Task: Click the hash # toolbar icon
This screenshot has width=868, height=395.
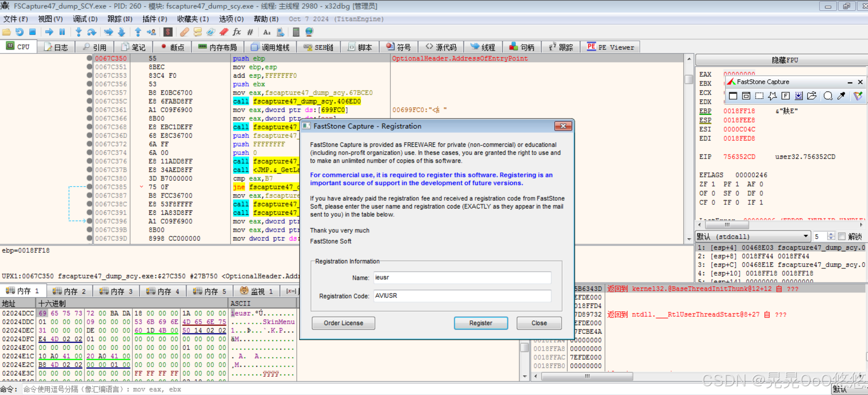Action: 250,32
